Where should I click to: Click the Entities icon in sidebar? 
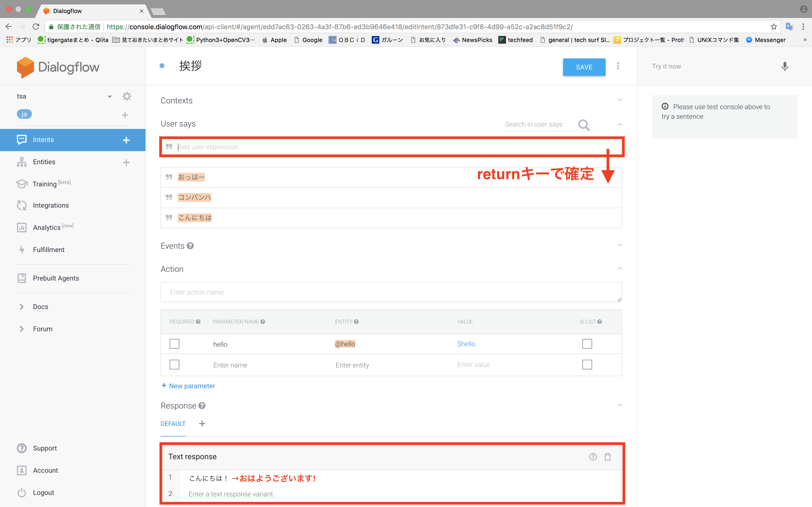(x=21, y=162)
